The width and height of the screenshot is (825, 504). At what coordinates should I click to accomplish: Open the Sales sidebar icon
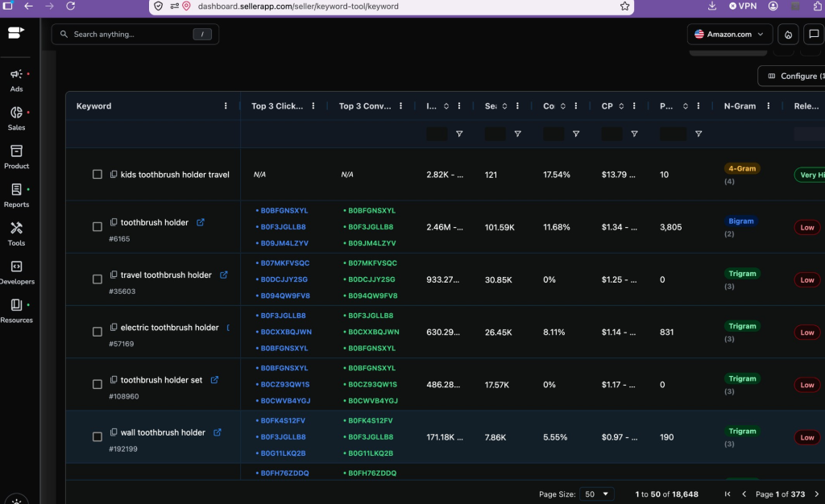click(x=16, y=118)
